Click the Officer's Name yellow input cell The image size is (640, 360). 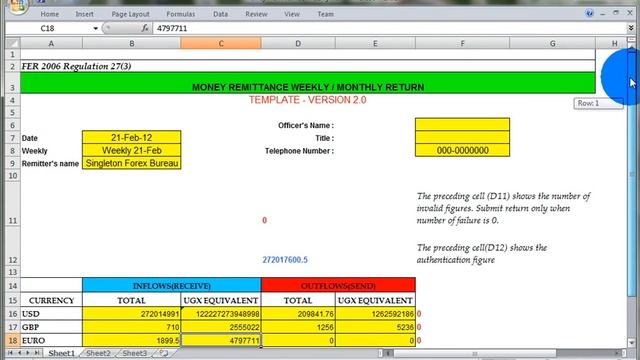coord(462,124)
